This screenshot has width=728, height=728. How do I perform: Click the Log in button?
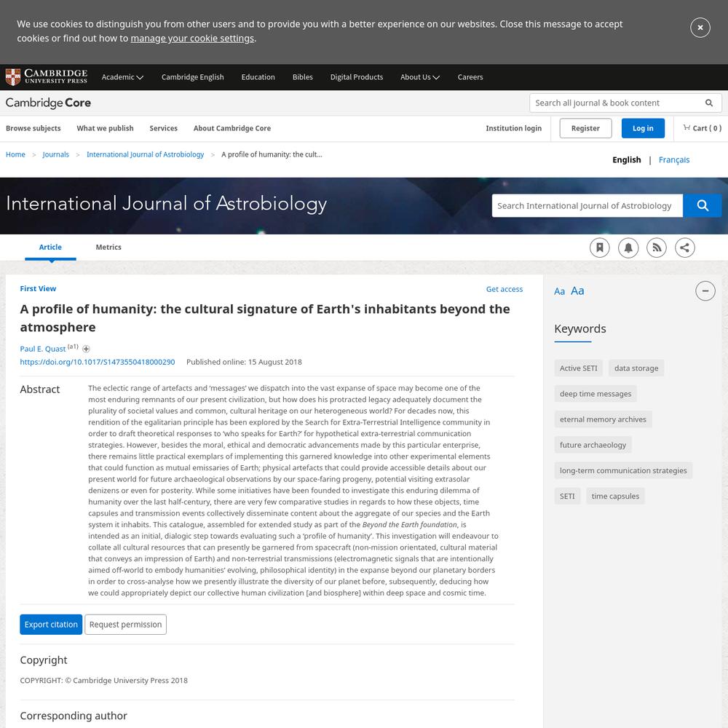click(643, 128)
